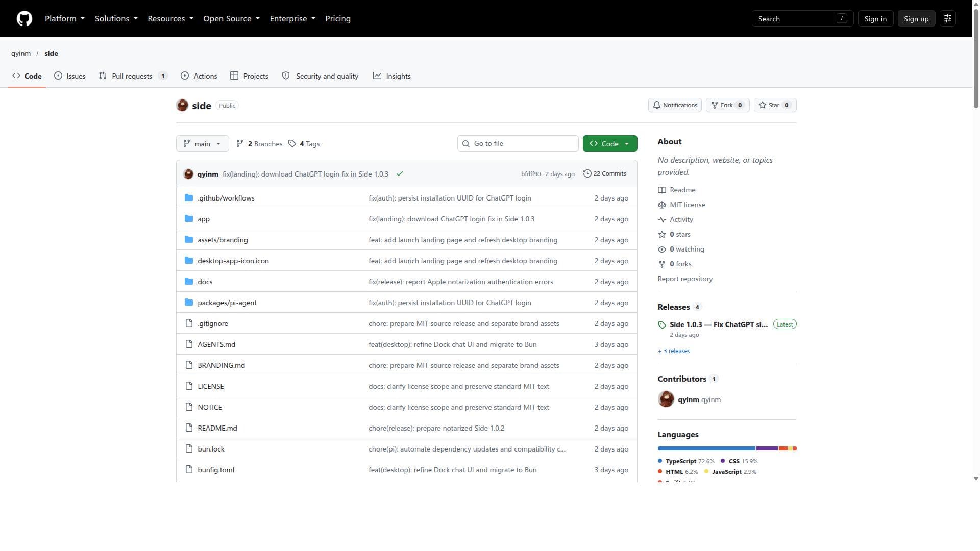Screen dimensions: 980x551
Task: Expand the Open Source menu
Action: 232,19
